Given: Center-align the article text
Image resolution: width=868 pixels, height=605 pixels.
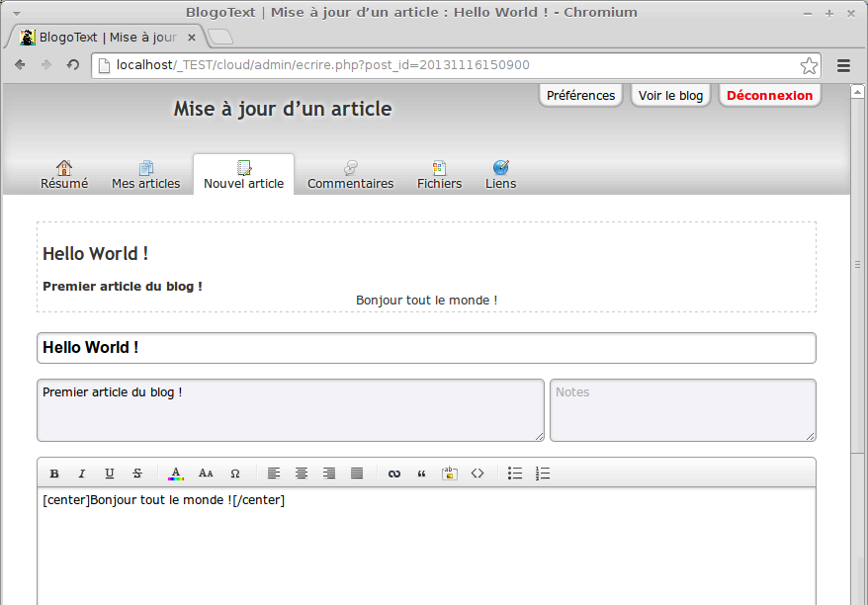Looking at the screenshot, I should pyautogui.click(x=302, y=474).
